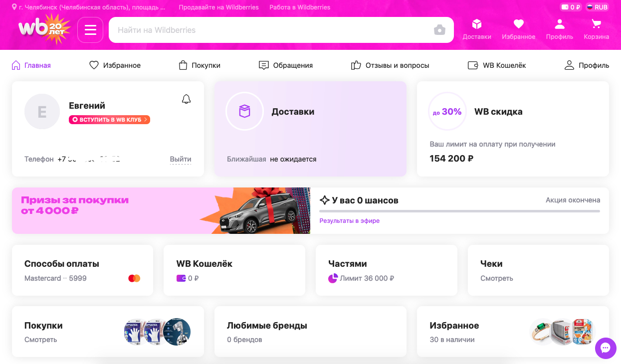Click the wallet balance 0 ₽ badge
The height and width of the screenshot is (364, 621).
pos(571,7)
